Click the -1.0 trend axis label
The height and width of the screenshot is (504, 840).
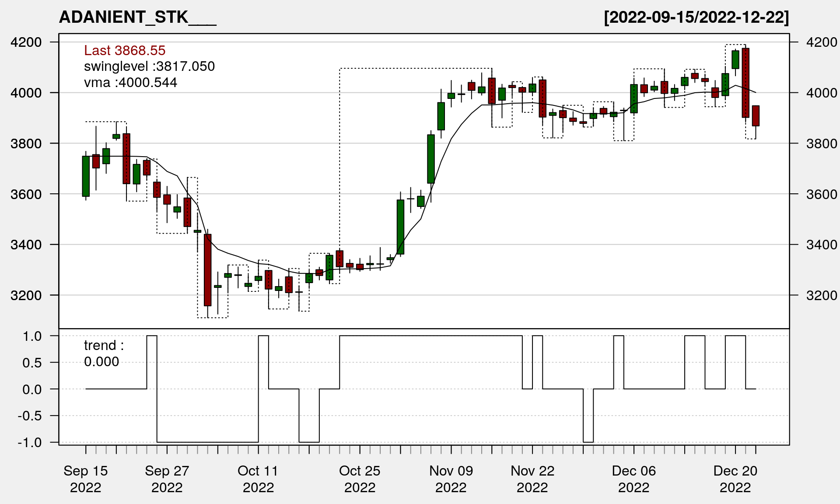click(x=30, y=442)
